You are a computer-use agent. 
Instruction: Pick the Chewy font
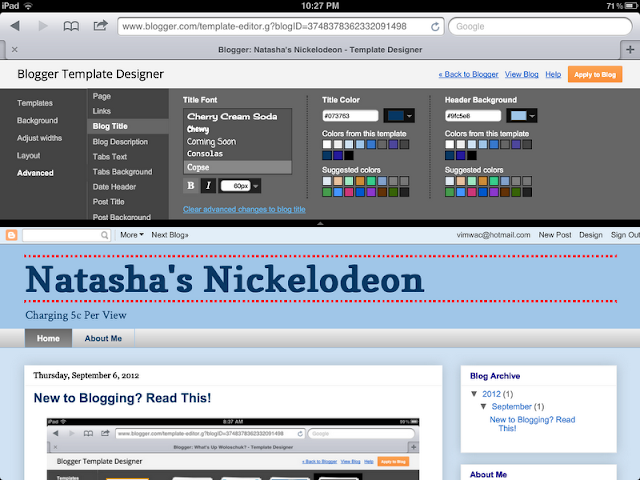(238, 129)
